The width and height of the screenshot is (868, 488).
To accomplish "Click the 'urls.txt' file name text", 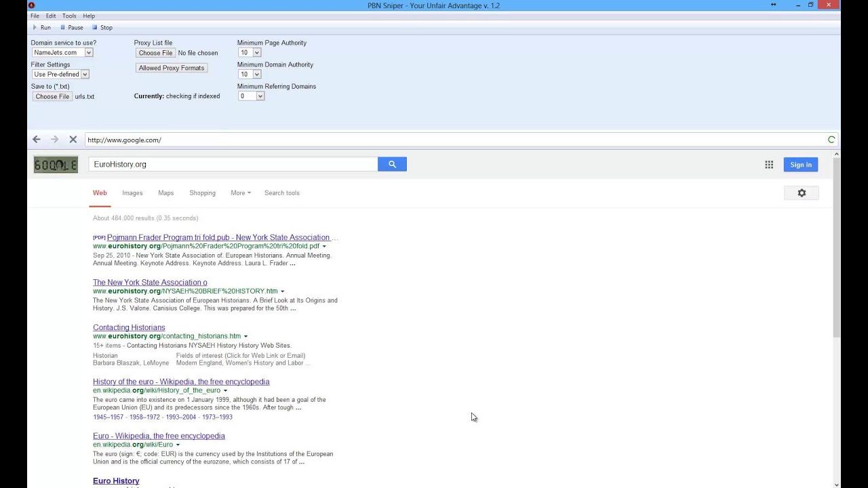I will [85, 96].
